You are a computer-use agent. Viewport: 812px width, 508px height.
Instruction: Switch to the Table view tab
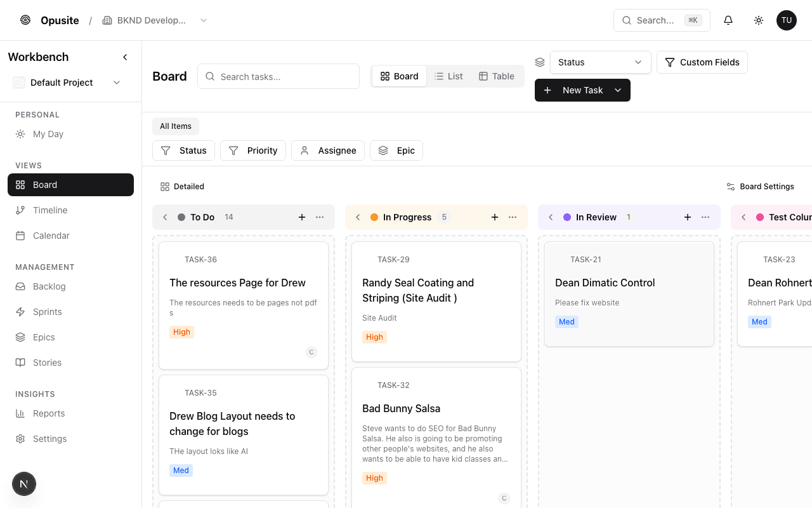pyautogui.click(x=497, y=76)
